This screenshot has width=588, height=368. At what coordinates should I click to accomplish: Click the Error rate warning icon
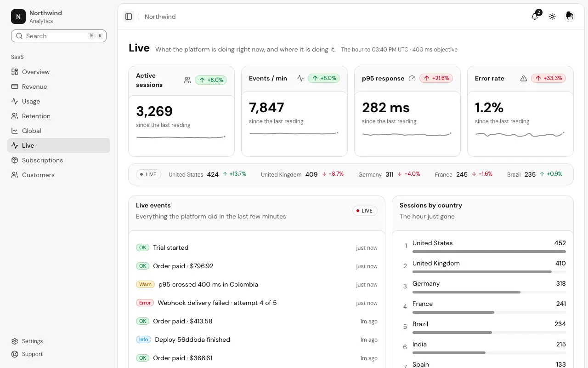(x=524, y=78)
